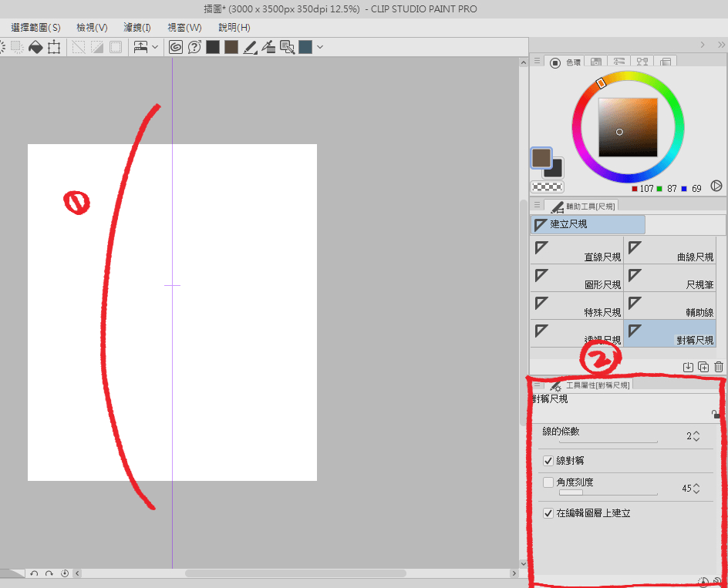This screenshot has width=728, height=588.
Task: Click the import sub tool icon
Action: (x=689, y=367)
